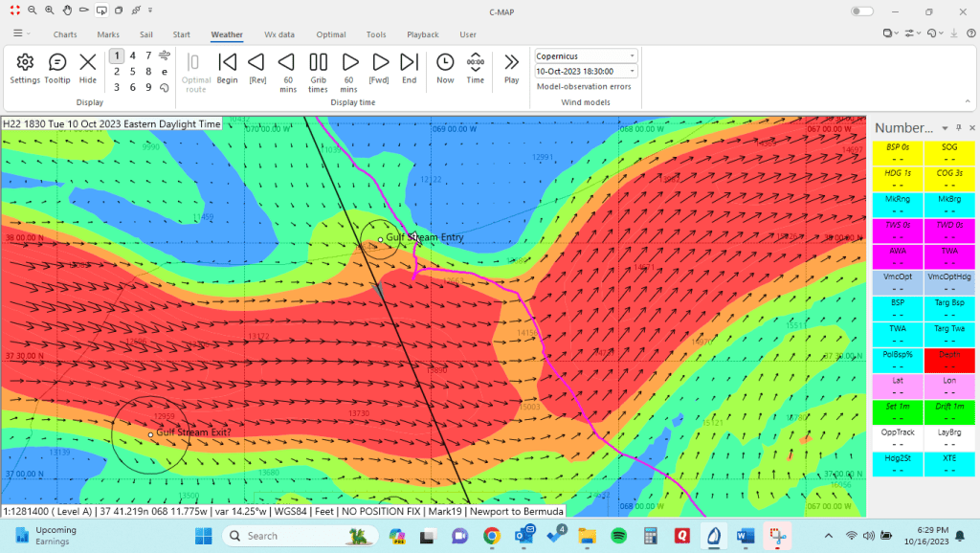Jump to Begin of display time

(x=227, y=68)
